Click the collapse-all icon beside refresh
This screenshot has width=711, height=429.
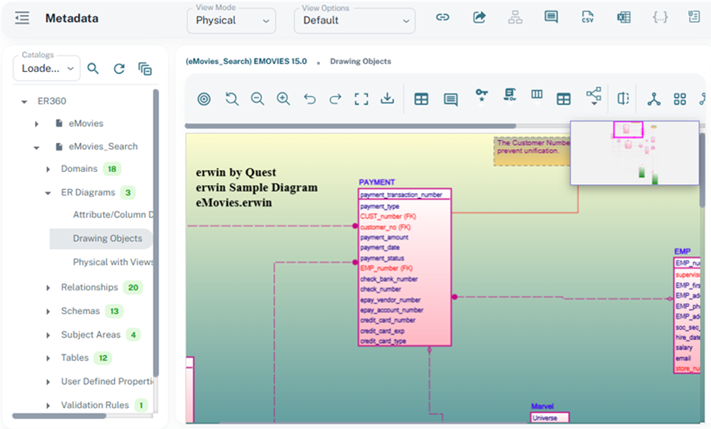[145, 68]
